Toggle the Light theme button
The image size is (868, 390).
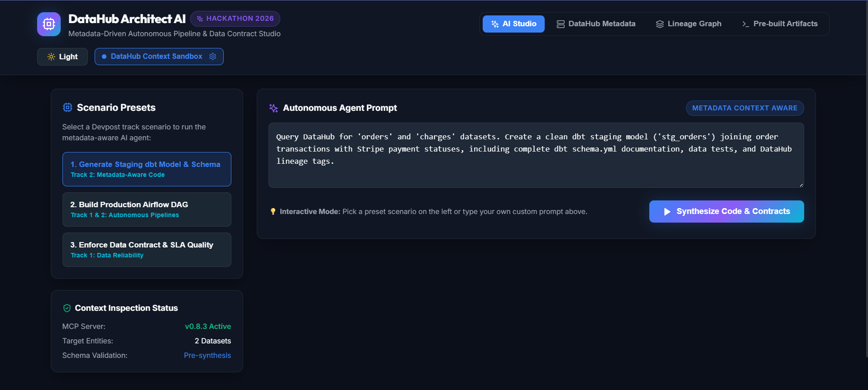62,57
